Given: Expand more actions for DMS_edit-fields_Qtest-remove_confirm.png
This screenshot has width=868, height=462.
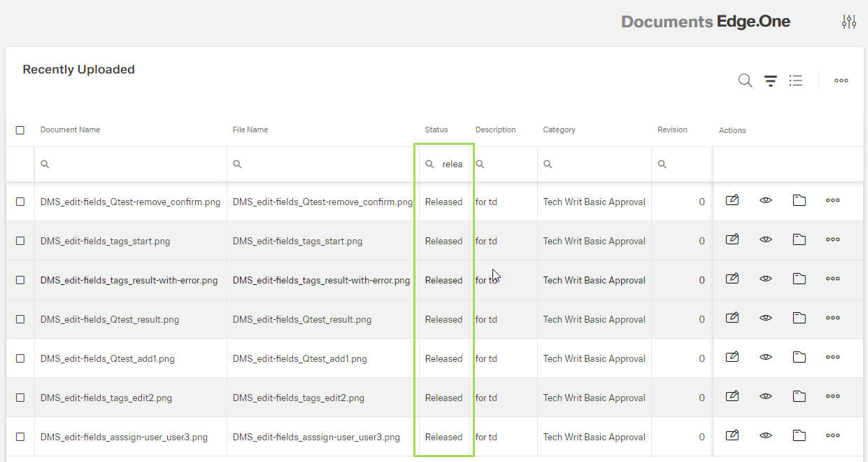Looking at the screenshot, I should 832,201.
